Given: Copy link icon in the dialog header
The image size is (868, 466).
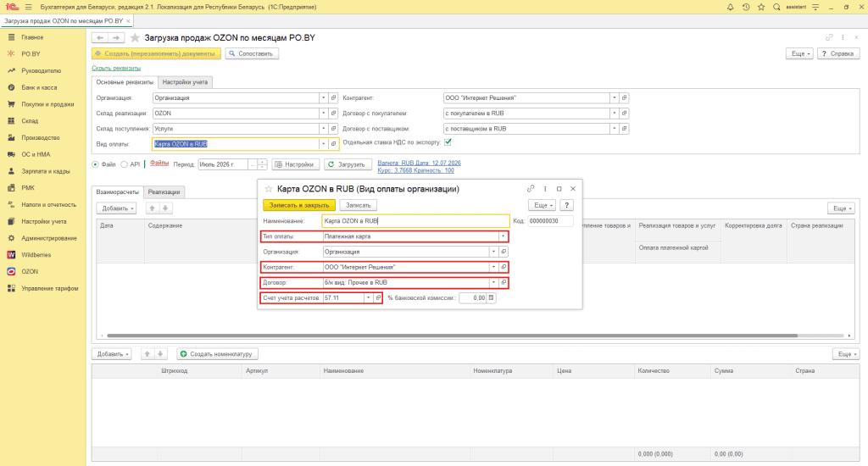Looking at the screenshot, I should click(531, 189).
